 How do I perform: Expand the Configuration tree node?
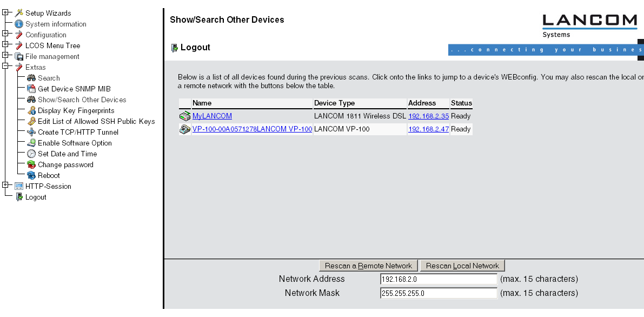point(5,34)
